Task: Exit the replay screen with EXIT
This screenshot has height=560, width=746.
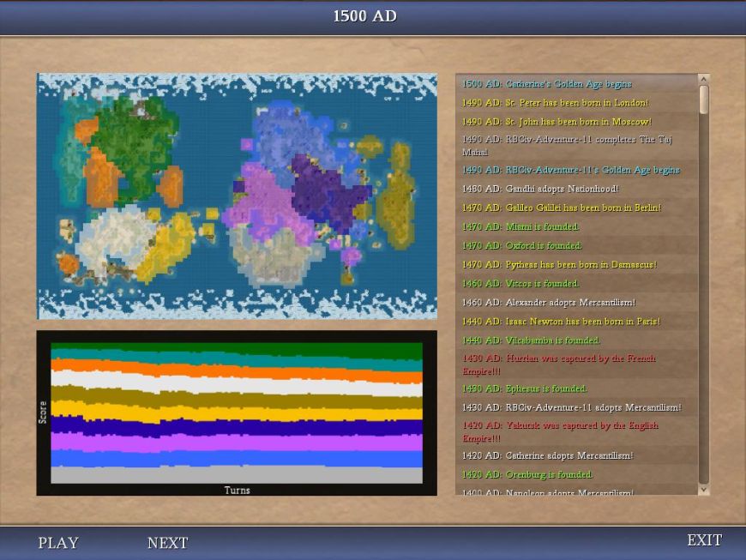Action: [x=704, y=540]
